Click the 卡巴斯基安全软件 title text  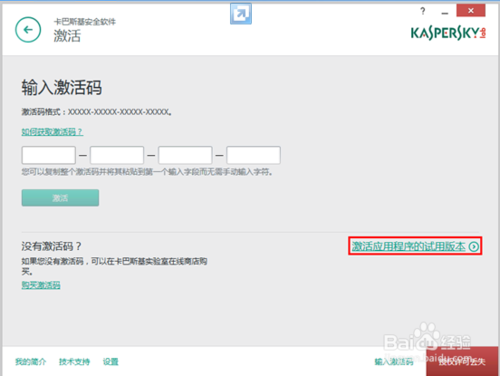[85, 22]
